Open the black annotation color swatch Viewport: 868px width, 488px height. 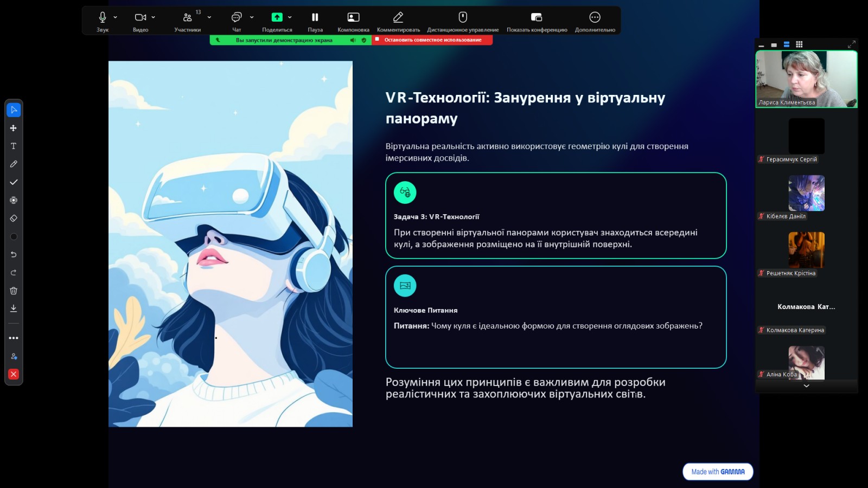click(14, 236)
